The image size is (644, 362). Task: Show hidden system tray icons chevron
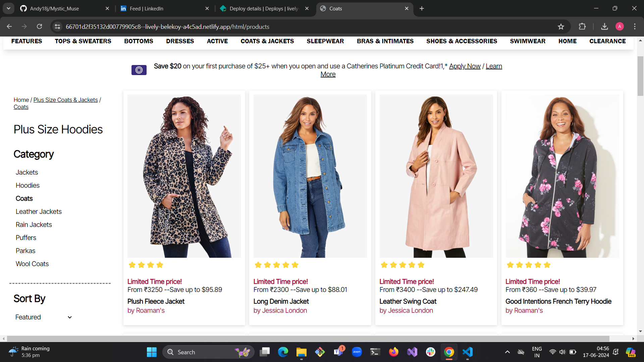[507, 352]
